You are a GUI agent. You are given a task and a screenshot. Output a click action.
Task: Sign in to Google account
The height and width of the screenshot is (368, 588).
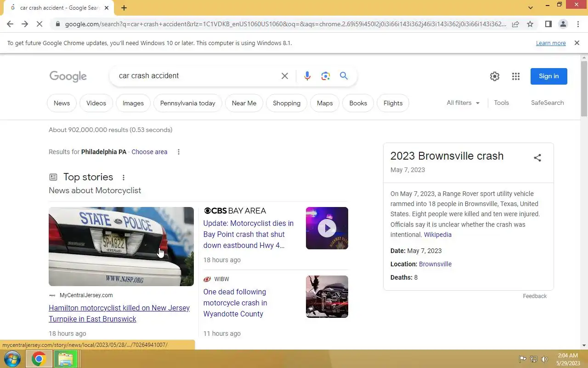(549, 76)
